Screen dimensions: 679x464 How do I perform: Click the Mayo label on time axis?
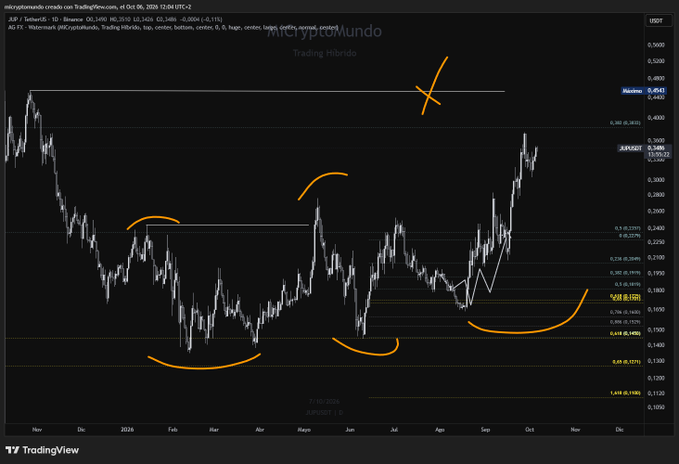(304, 430)
